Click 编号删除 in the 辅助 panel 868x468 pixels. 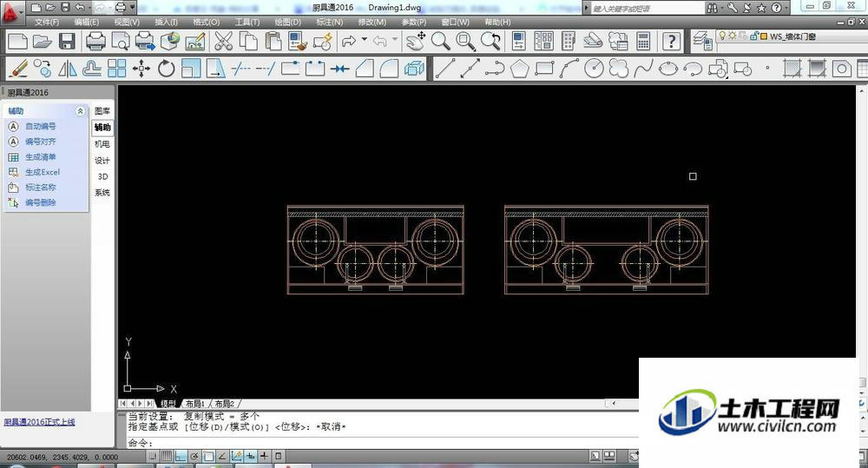[41, 202]
